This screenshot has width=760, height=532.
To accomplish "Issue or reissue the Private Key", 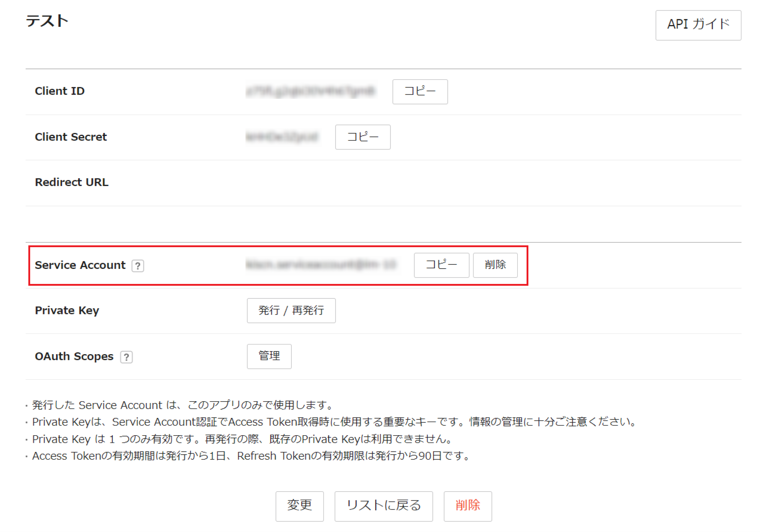I will point(291,310).
